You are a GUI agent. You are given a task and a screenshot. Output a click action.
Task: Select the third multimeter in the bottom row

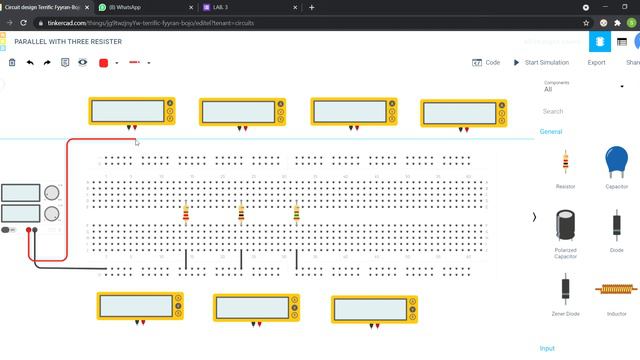(374, 309)
